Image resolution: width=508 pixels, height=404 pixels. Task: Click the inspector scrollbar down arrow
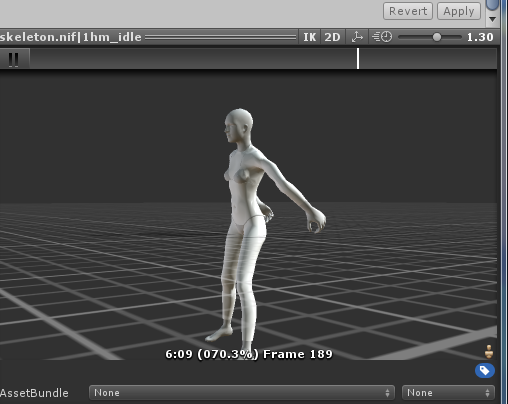point(492,19)
